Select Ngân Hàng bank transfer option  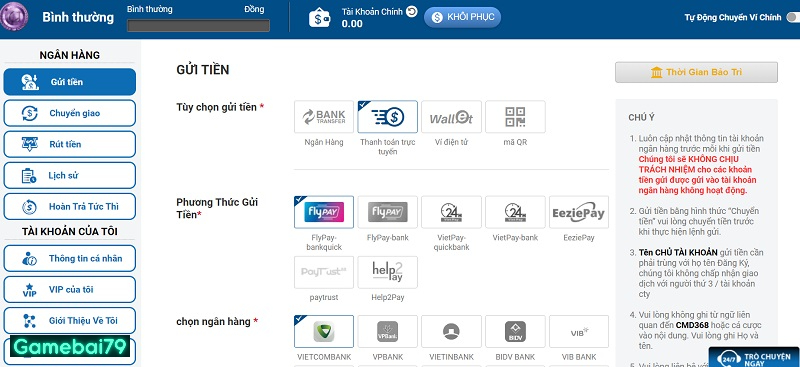pos(323,117)
